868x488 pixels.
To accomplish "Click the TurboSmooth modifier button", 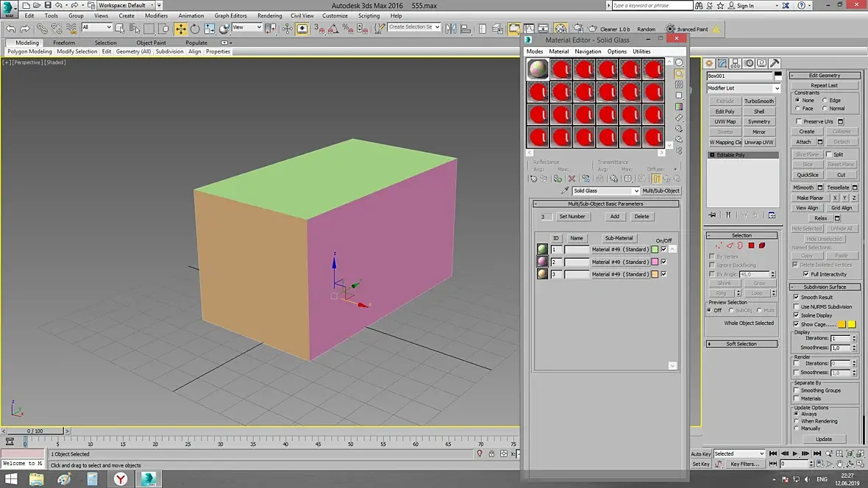I will click(758, 101).
